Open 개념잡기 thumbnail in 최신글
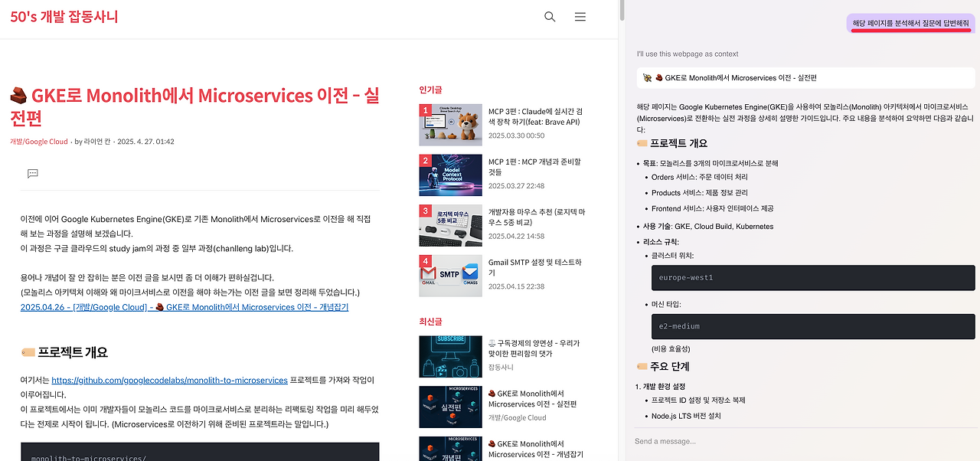 coord(451,450)
